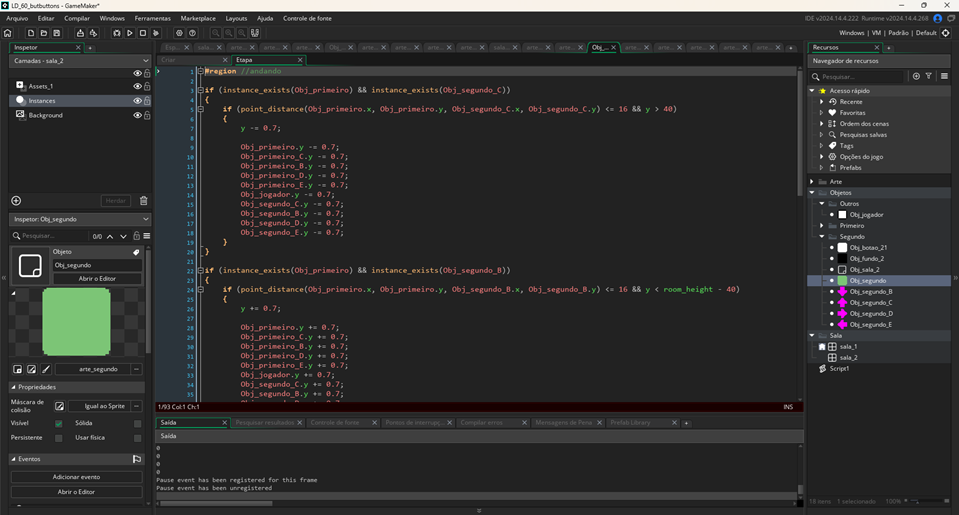Delete selected layer with trash icon
959x515 pixels.
coord(144,201)
